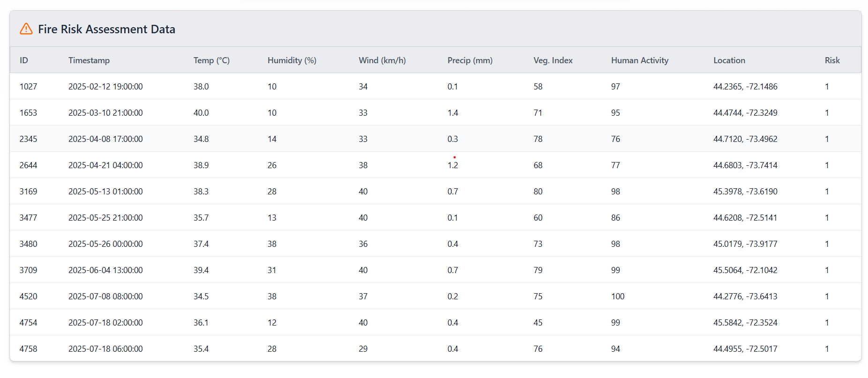
Task: Click the fire risk warning triangle icon
Action: tap(26, 29)
